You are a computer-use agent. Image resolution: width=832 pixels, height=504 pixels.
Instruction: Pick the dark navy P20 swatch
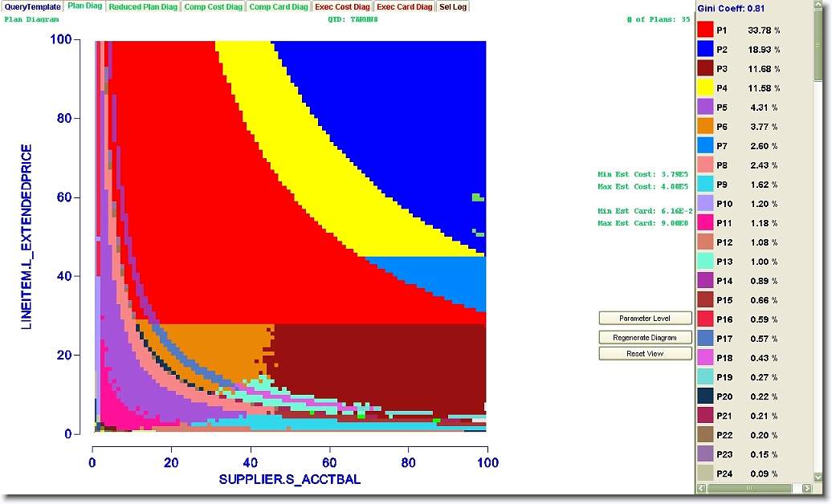[705, 396]
